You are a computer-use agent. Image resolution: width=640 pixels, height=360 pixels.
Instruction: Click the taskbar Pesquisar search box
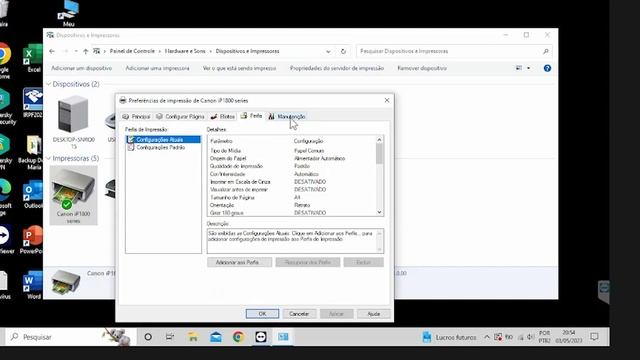pos(70,337)
